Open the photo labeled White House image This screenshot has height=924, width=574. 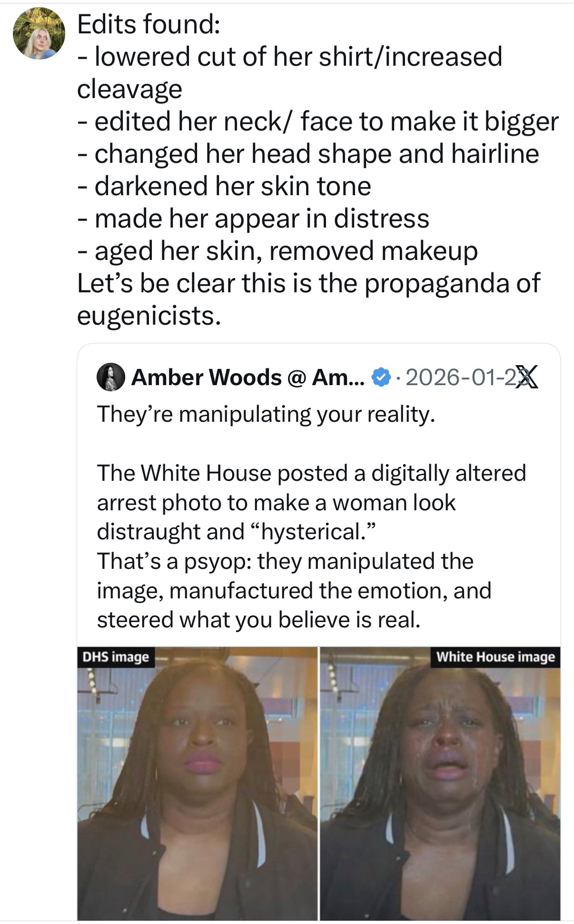pos(440,784)
